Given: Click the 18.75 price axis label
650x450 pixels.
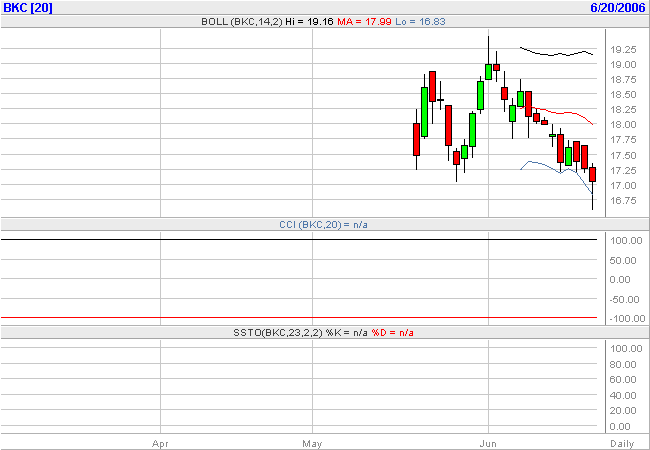Looking at the screenshot, I should (623, 80).
